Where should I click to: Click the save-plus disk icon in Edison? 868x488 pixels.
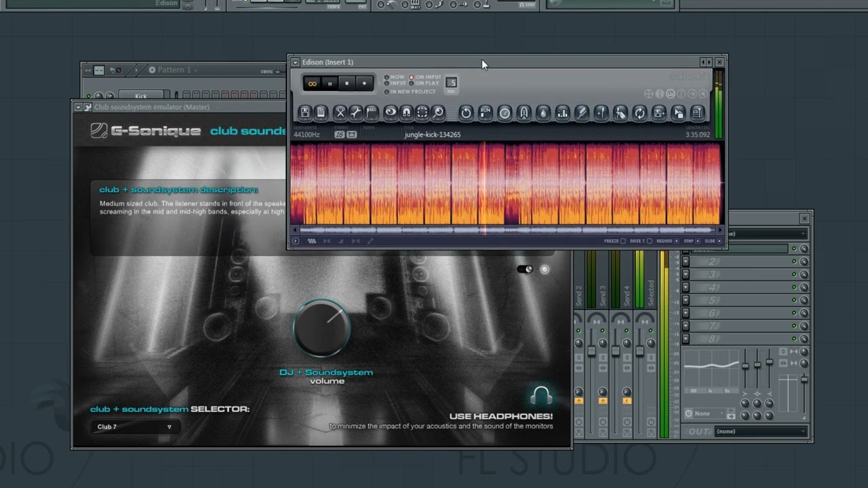coord(658,113)
